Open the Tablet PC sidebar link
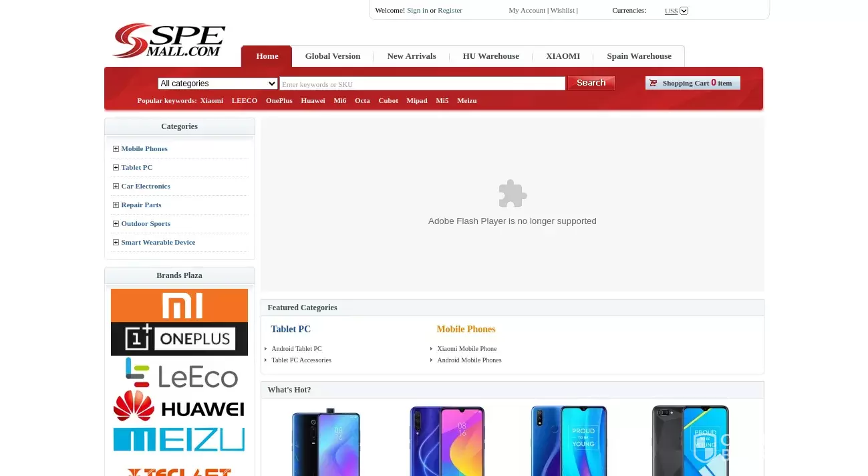The height and width of the screenshot is (476, 868). [137, 167]
